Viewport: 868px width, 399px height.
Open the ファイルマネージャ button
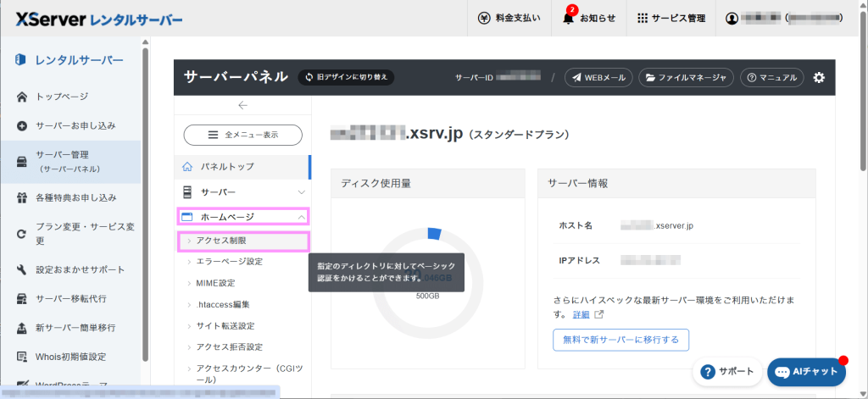coord(684,78)
